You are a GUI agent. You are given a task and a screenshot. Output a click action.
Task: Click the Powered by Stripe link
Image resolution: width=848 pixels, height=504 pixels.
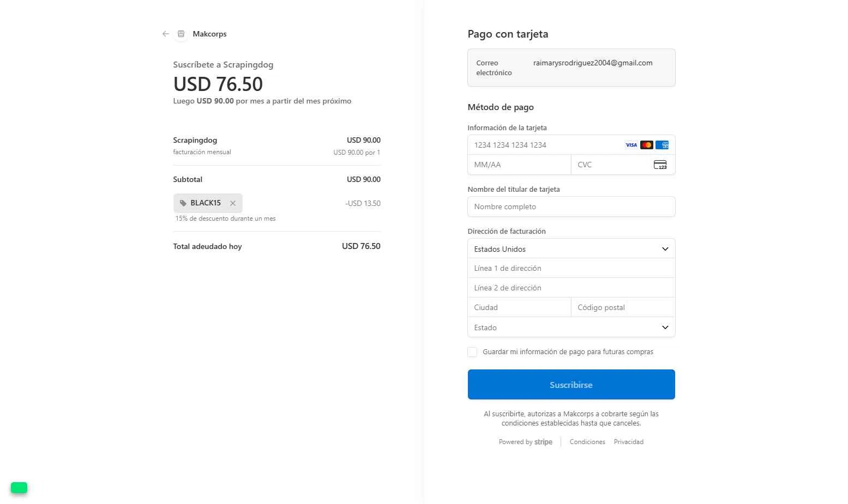525,442
